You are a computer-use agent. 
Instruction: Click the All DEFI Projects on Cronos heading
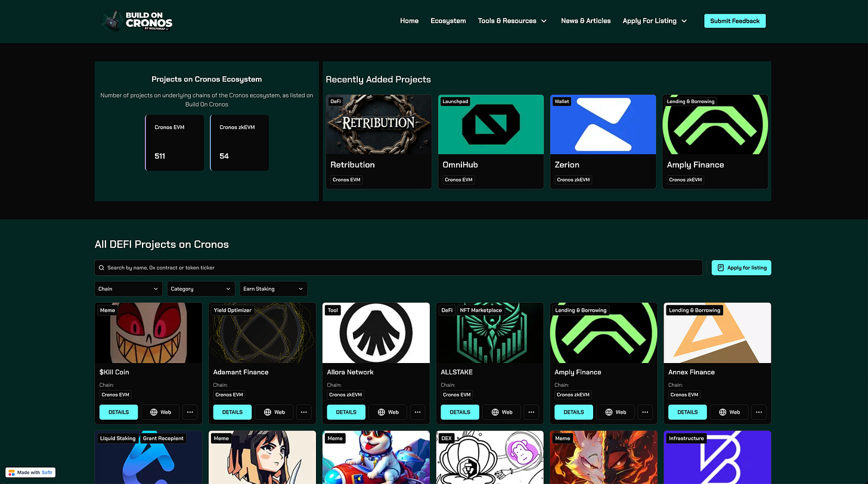click(162, 244)
